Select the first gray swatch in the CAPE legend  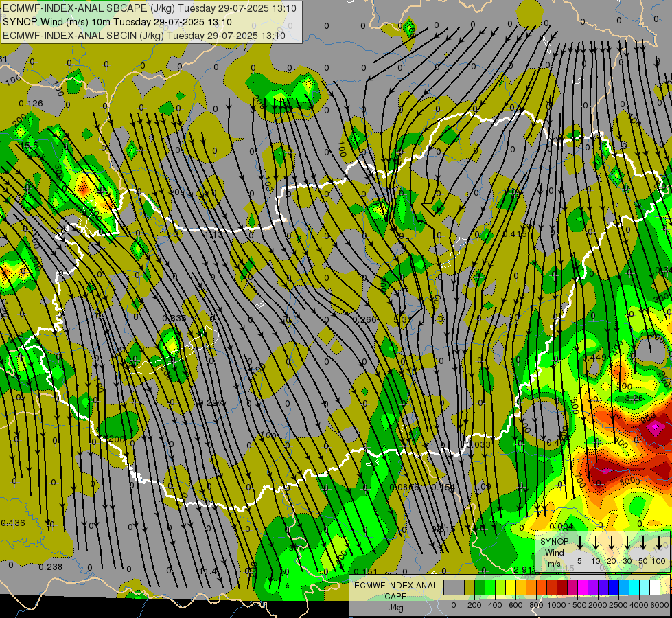click(449, 588)
